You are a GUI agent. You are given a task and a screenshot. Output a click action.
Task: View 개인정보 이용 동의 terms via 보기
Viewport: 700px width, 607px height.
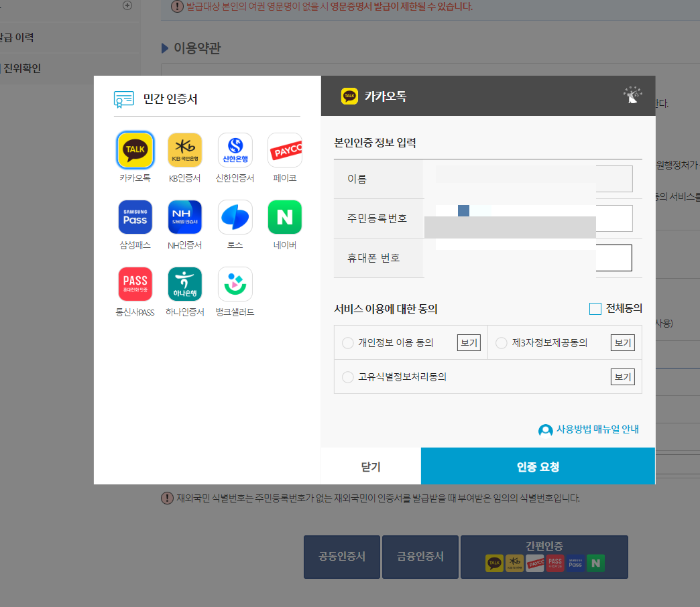(469, 342)
